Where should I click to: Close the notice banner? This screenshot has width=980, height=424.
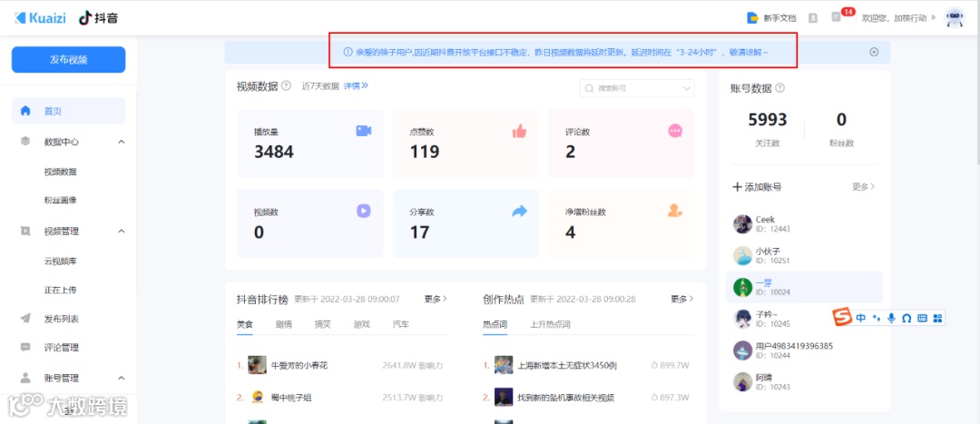point(874,52)
